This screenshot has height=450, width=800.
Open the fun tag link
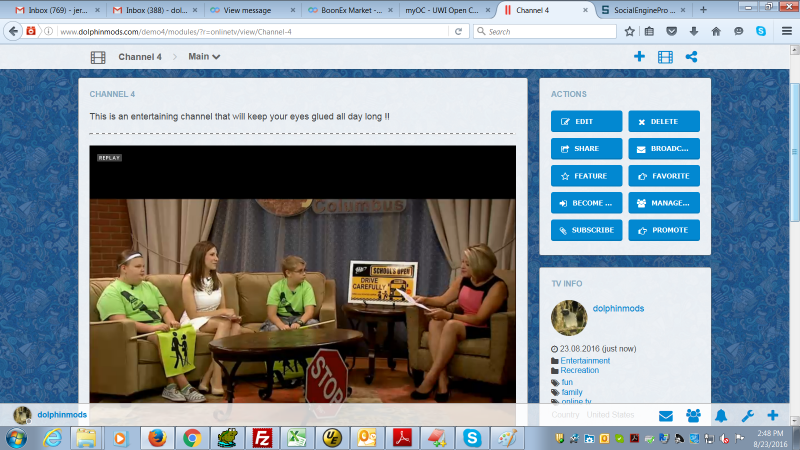[567, 382]
